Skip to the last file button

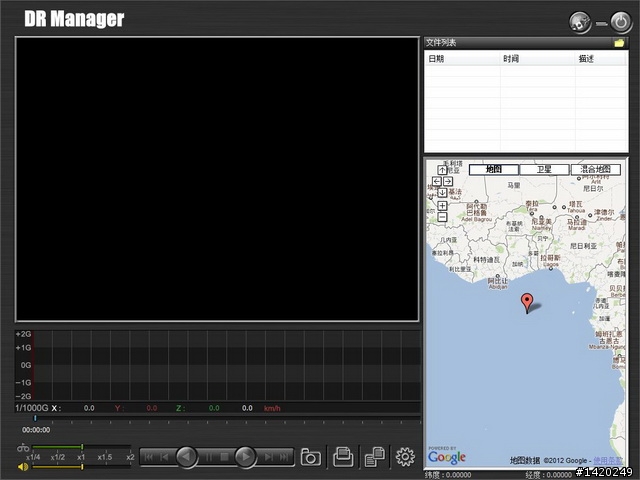click(x=284, y=457)
